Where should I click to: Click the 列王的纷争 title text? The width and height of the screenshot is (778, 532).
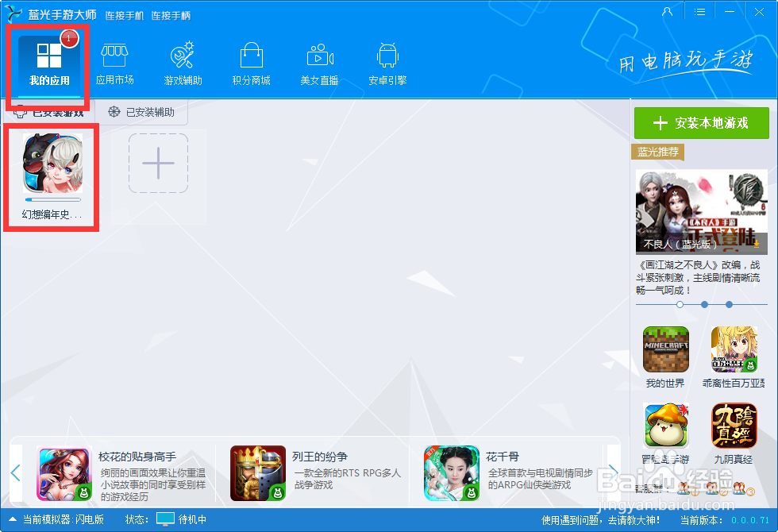click(319, 457)
